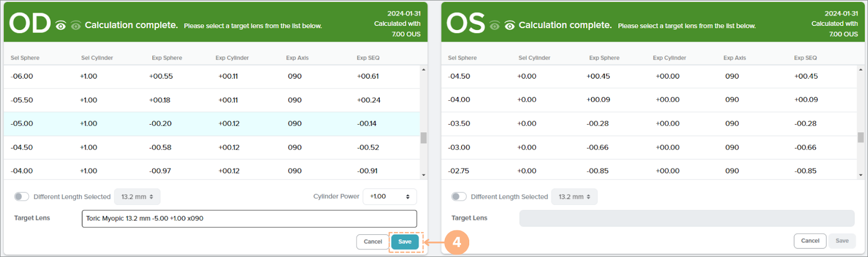Toggle Different Length Selected for OS
Viewport: 868px width, 257px height.
(x=459, y=197)
